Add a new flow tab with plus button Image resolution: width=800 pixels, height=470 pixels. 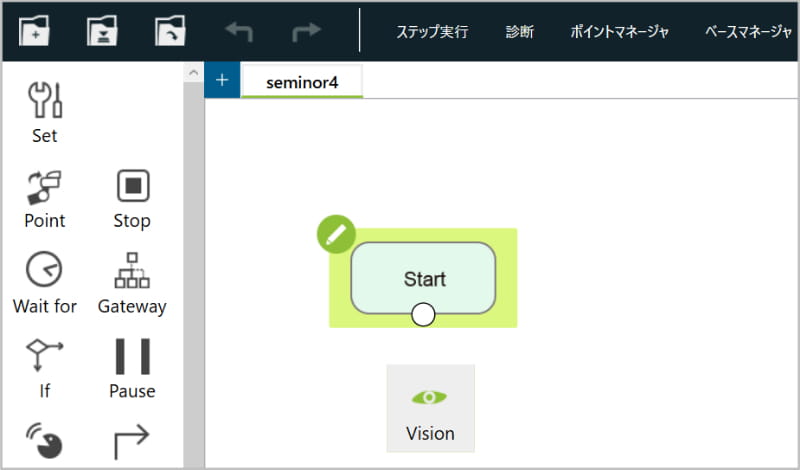point(222,80)
